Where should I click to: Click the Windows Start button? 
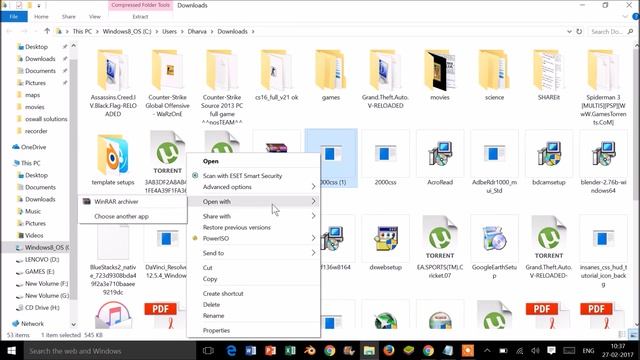click(x=11, y=351)
